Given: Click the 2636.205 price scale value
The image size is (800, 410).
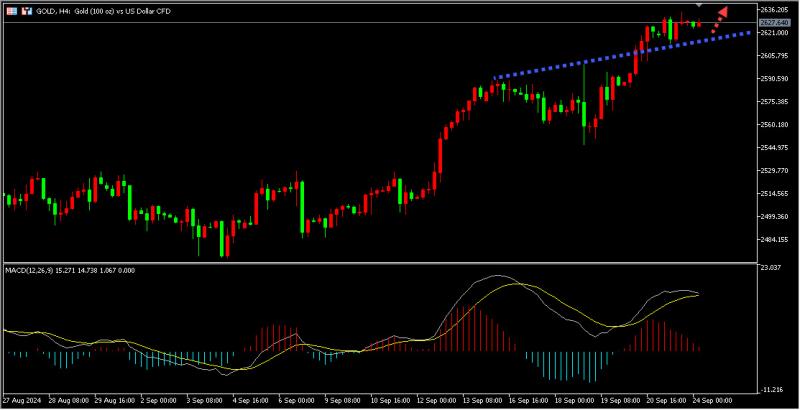Looking at the screenshot, I should (773, 10).
